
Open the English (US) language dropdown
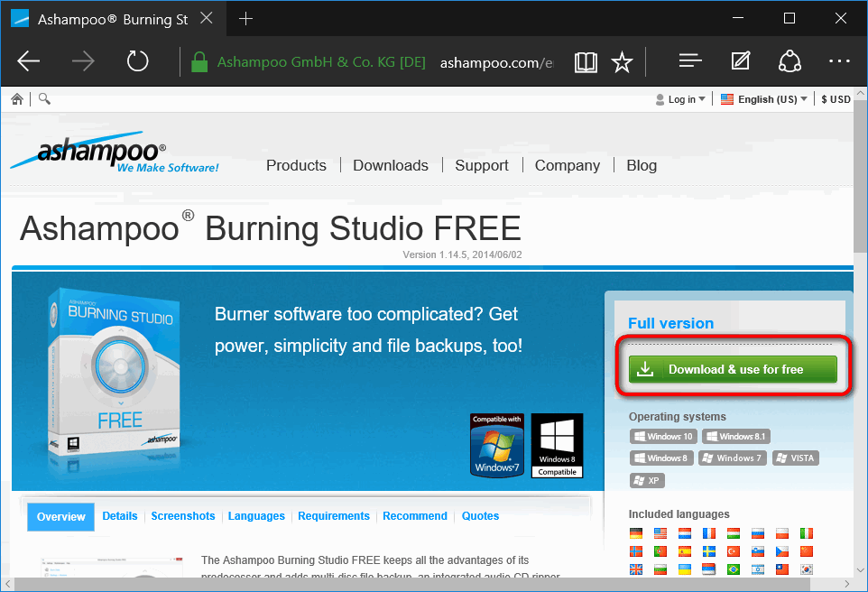coord(764,99)
